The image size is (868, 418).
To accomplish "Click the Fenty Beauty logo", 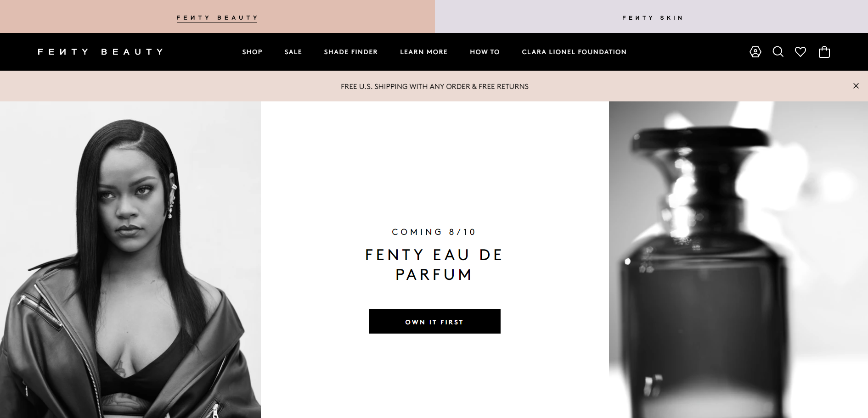I will click(x=100, y=52).
